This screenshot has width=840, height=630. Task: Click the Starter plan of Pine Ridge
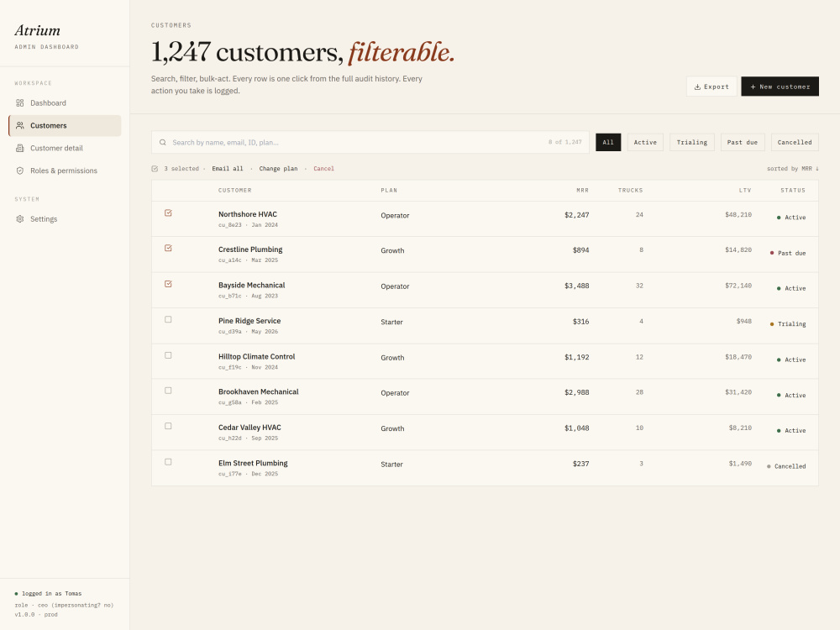tap(391, 322)
